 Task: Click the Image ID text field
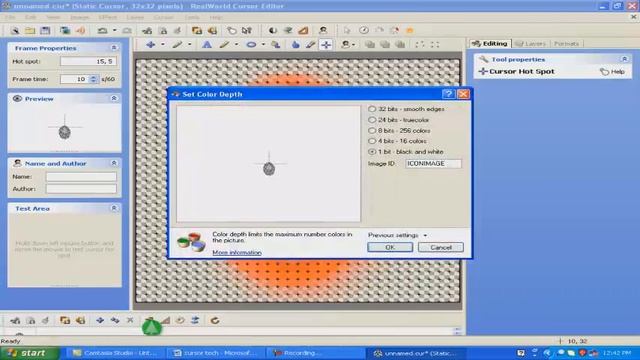(433, 163)
